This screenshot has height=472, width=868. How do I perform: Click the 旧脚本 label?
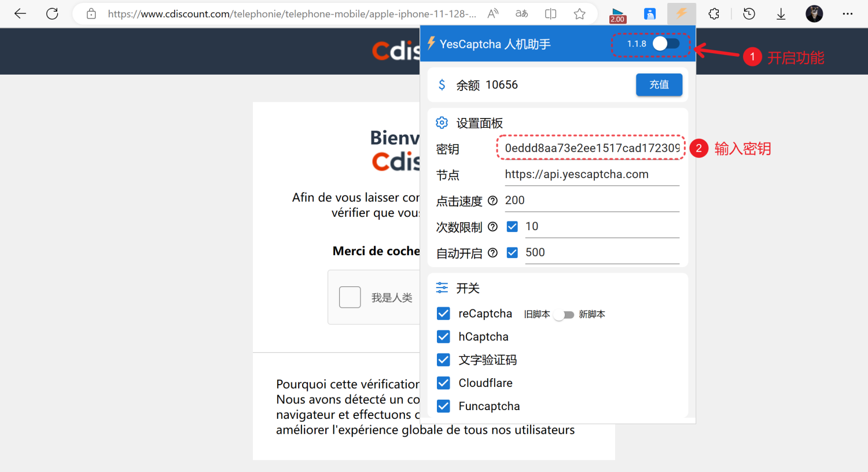pyautogui.click(x=537, y=314)
